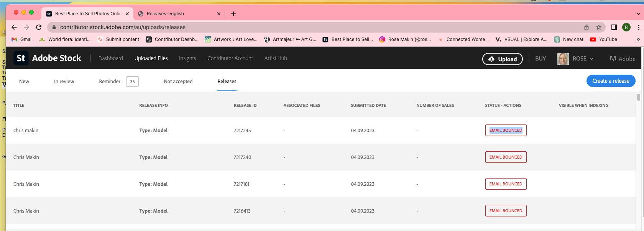Select the In review tab
This screenshot has height=231, width=644.
(64, 82)
